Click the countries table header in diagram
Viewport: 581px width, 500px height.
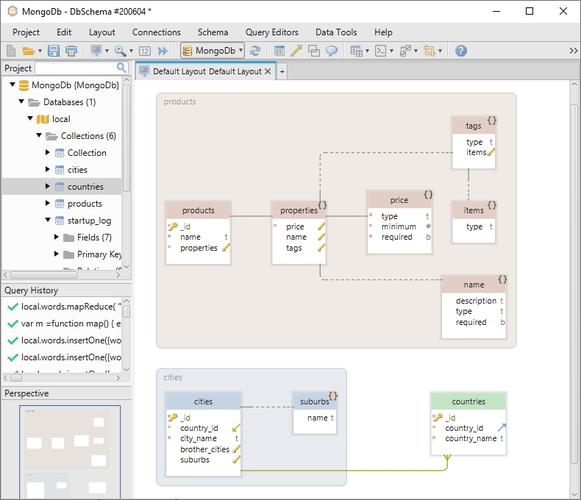(468, 402)
